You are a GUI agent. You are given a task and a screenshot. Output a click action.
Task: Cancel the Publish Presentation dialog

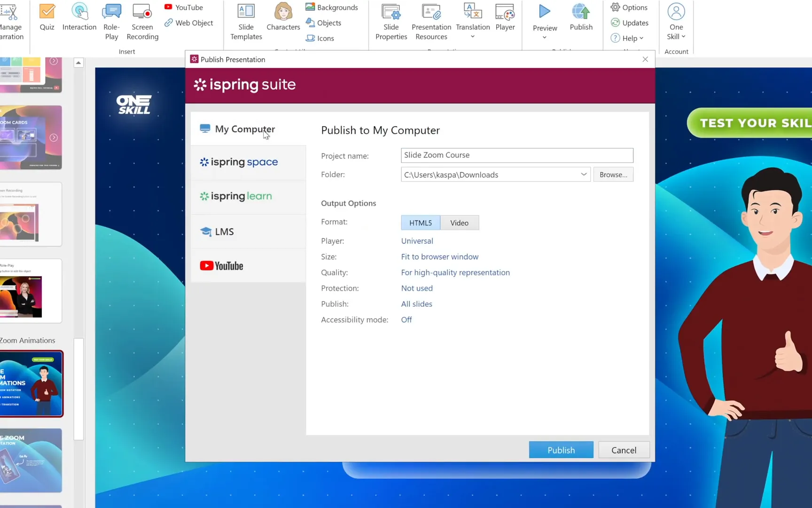[x=624, y=450]
